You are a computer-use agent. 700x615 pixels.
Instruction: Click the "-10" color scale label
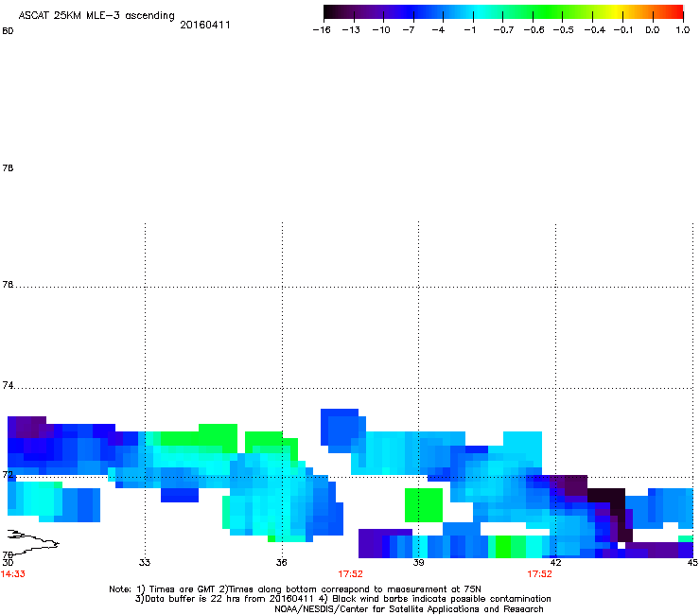pyautogui.click(x=381, y=30)
